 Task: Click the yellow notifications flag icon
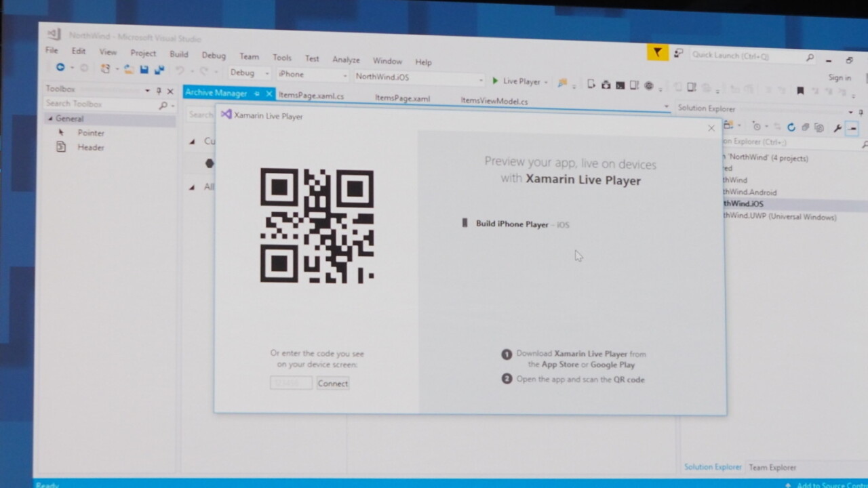coord(657,52)
